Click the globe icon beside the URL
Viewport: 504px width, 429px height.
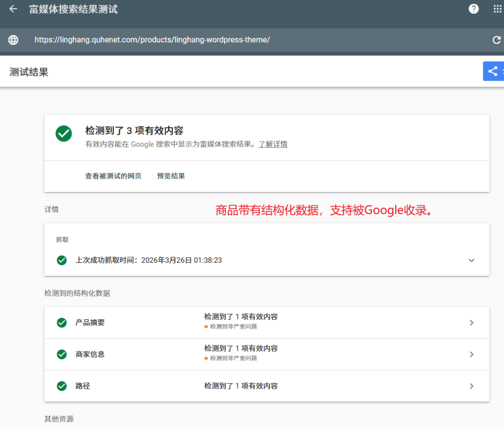click(13, 40)
